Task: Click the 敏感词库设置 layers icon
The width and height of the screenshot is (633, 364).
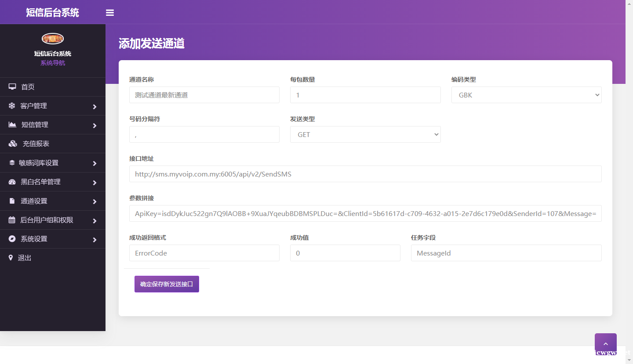Action: pos(12,163)
